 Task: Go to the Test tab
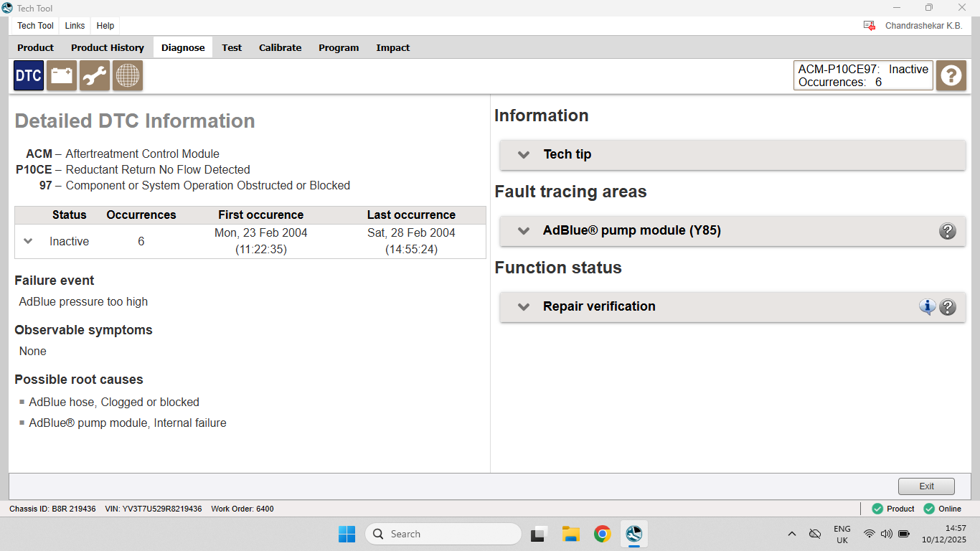click(x=232, y=48)
